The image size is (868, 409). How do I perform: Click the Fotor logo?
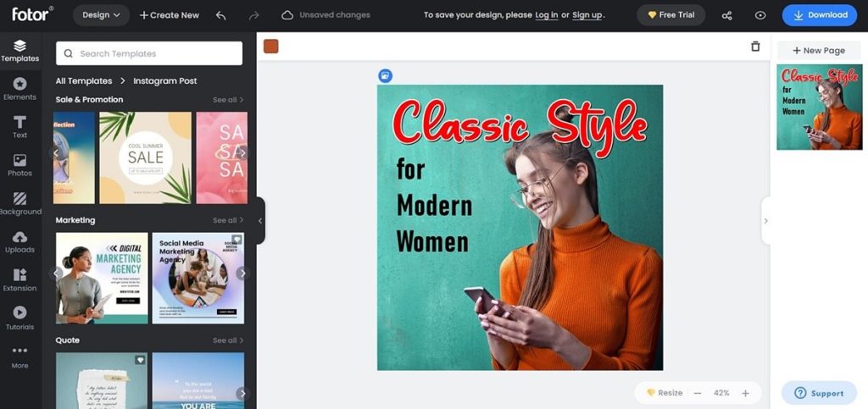coord(33,14)
